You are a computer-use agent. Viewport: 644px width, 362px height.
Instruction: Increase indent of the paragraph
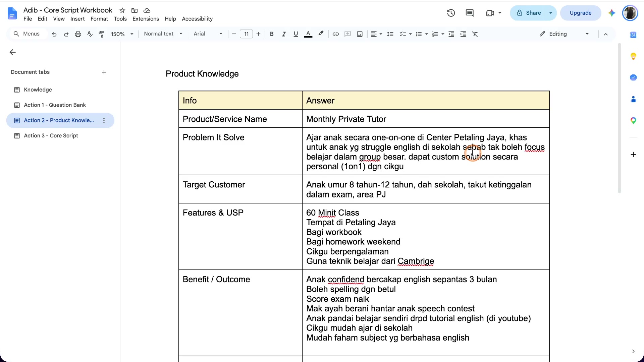[463, 34]
